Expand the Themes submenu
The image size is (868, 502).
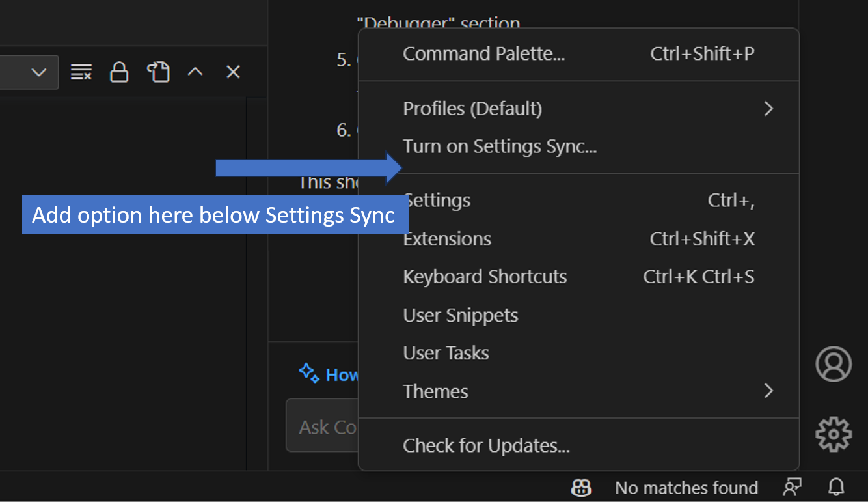578,391
